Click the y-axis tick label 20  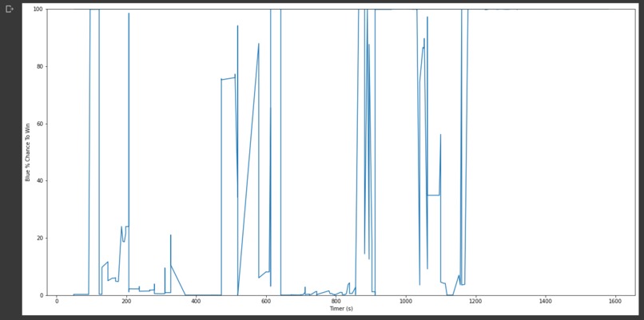click(42, 238)
